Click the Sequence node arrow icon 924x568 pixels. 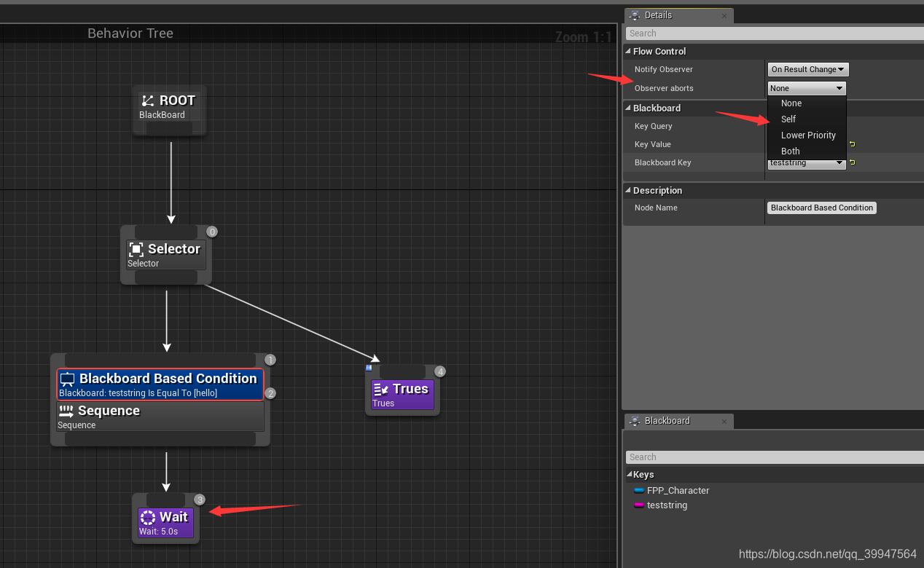[x=66, y=411]
